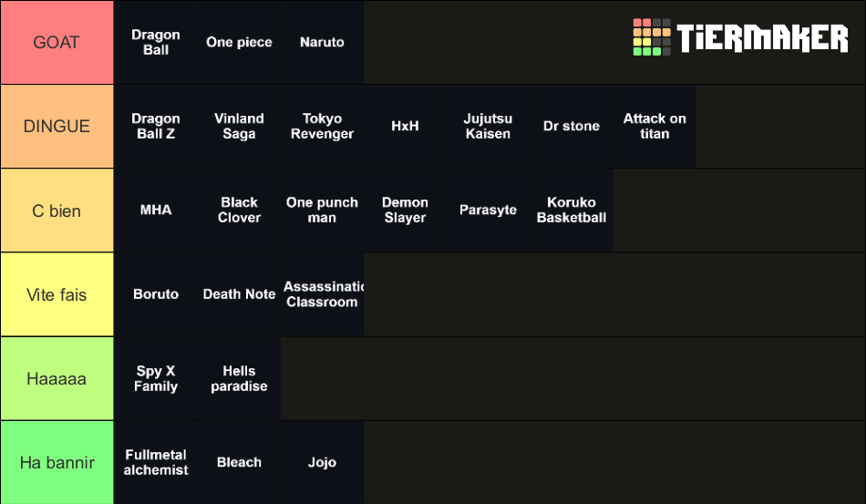Click the TierMaker logo grid icon
Viewport: 866px width, 504px height.
coord(652,37)
